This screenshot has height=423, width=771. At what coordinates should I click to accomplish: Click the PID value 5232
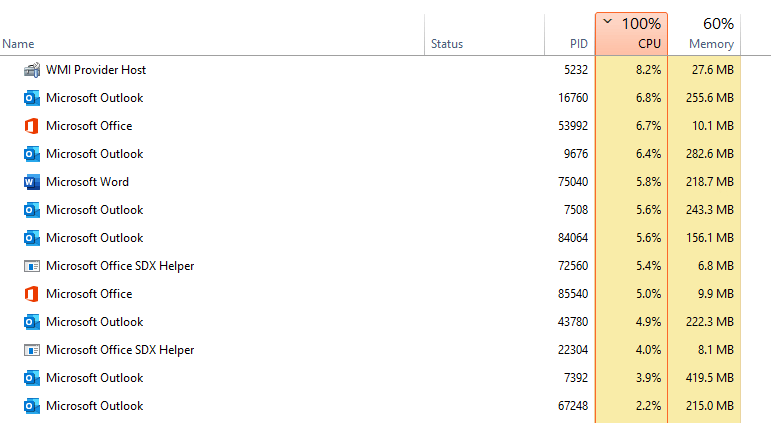[x=576, y=70]
